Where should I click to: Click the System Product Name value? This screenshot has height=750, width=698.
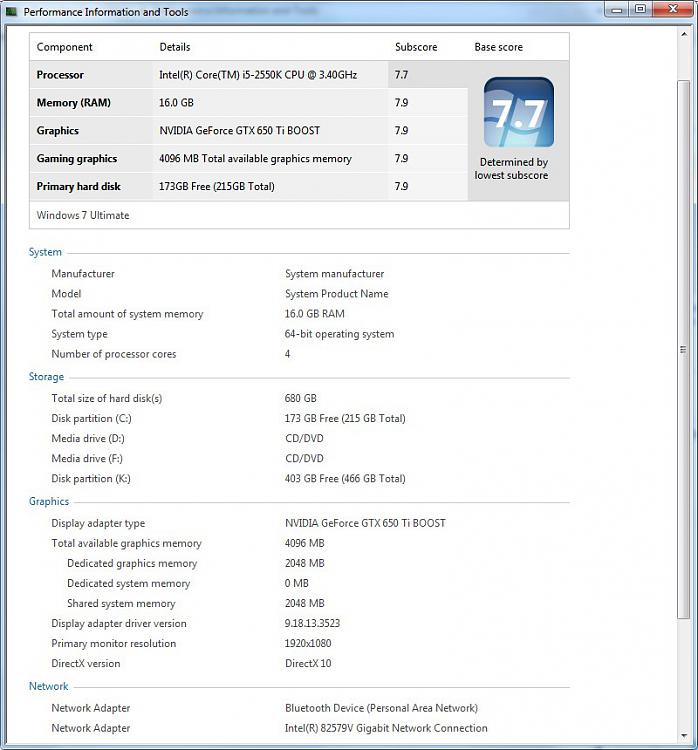click(x=336, y=294)
